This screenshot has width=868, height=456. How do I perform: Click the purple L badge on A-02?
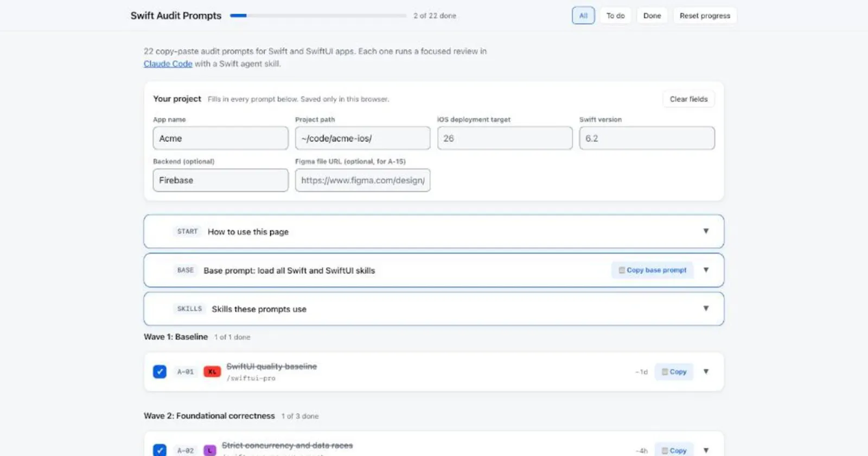coord(209,451)
